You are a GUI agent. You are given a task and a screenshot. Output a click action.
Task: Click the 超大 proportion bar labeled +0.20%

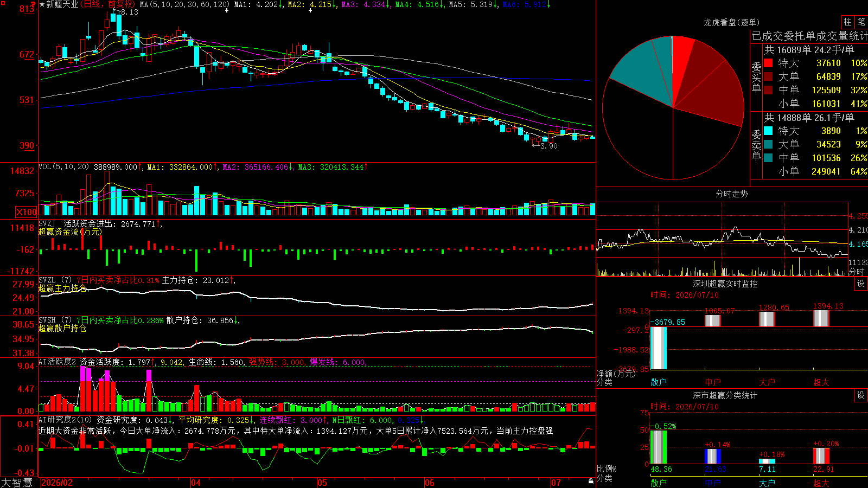click(x=821, y=456)
